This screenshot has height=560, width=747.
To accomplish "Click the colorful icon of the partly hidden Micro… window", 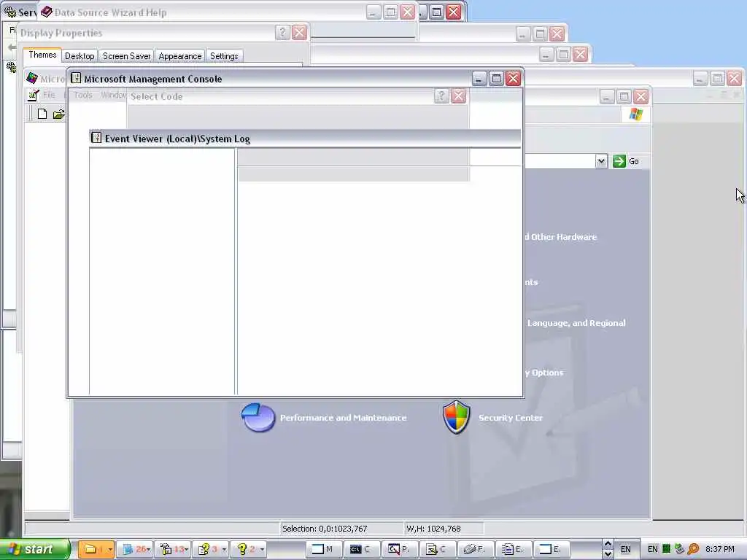I will pyautogui.click(x=32, y=78).
